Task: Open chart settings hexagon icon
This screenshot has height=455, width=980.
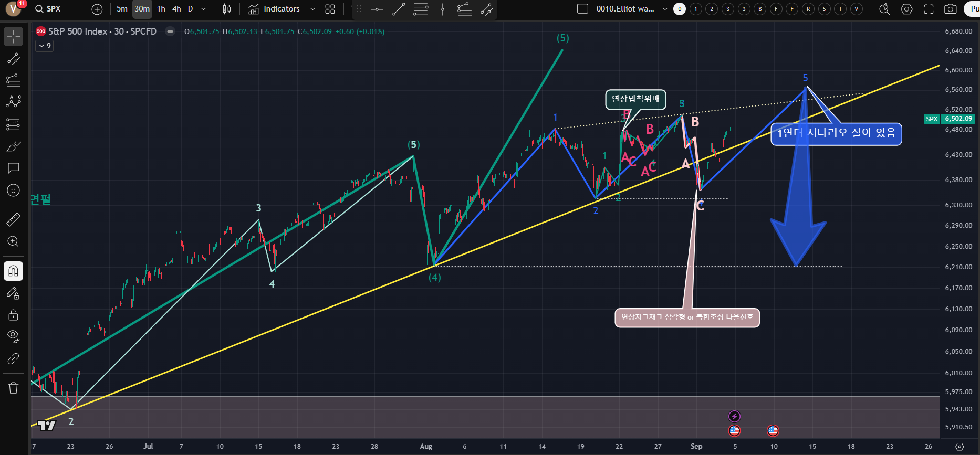Action: pos(906,9)
